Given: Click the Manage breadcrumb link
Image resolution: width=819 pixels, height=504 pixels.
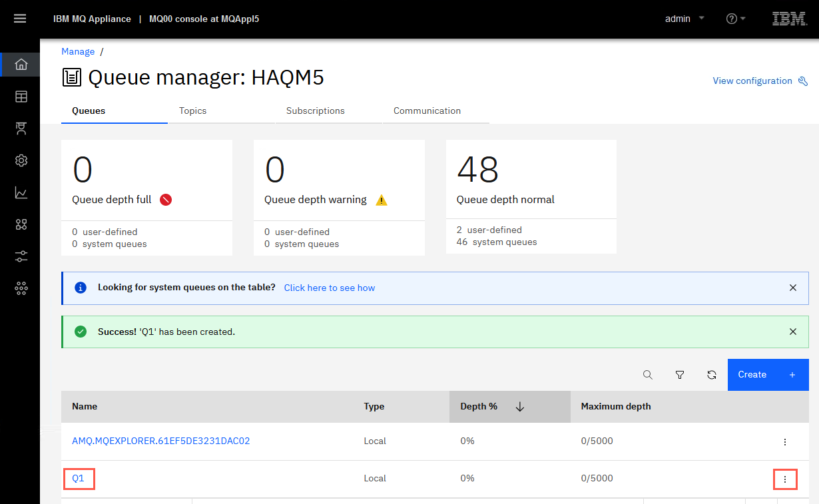Looking at the screenshot, I should point(78,51).
